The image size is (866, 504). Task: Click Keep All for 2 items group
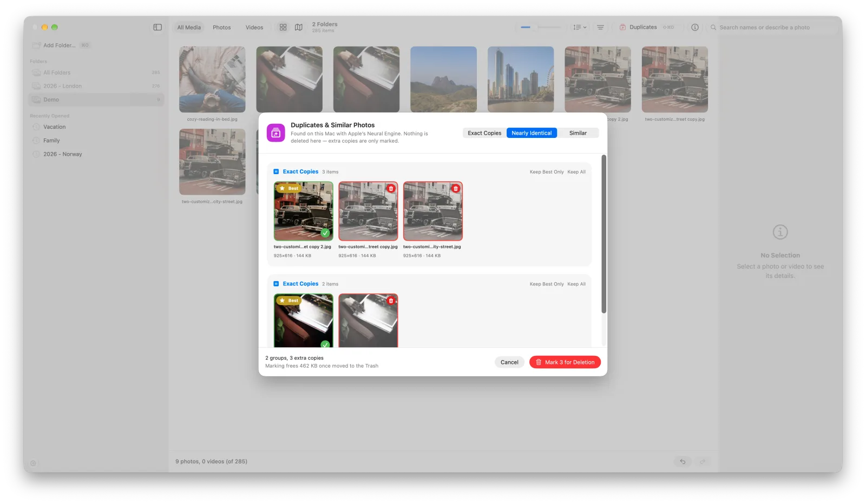tap(576, 284)
